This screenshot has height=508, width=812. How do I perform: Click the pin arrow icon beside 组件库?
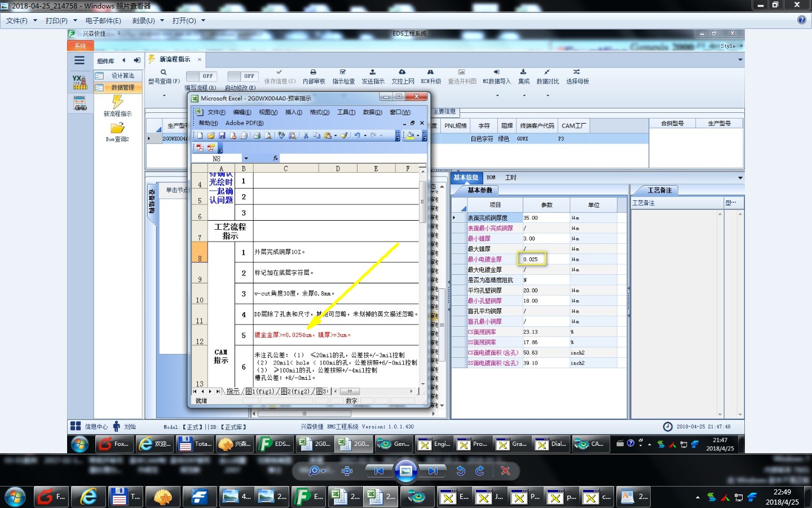136,60
